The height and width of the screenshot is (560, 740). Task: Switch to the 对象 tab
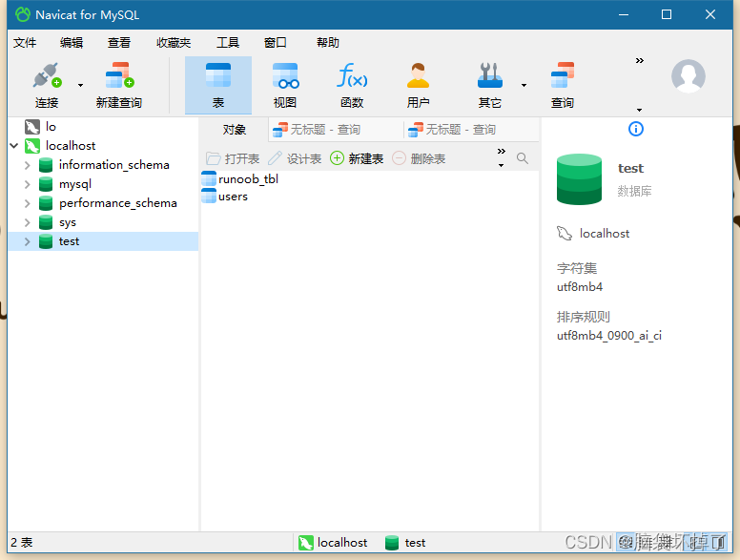(x=234, y=130)
